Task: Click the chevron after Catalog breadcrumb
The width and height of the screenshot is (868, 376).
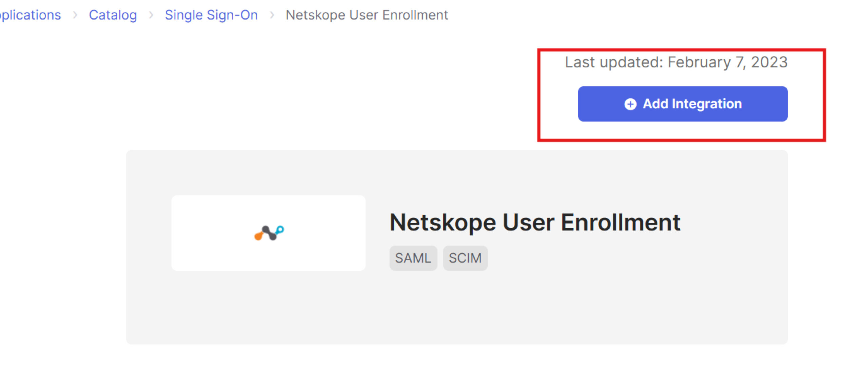Action: click(x=151, y=15)
